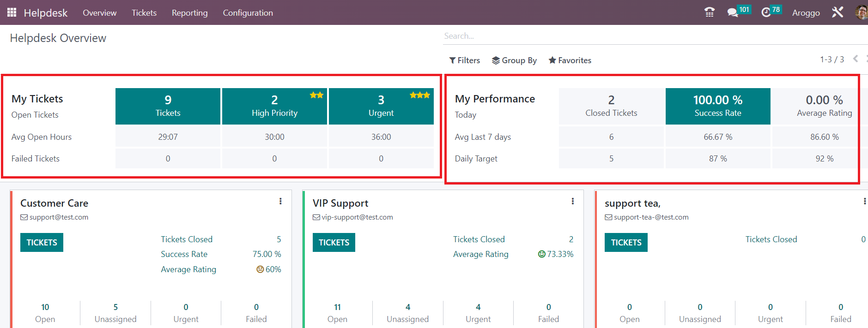Click the envelope icon beside support@test.com
The width and height of the screenshot is (868, 328).
click(x=24, y=217)
